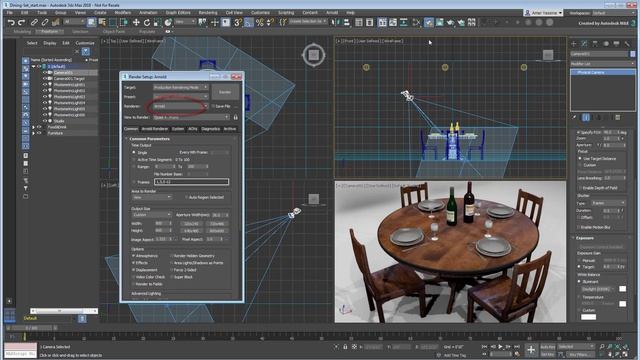Screen dimensions: 640x360
Task: Open the Utilities wrench tab in command panel
Action: coord(627,43)
